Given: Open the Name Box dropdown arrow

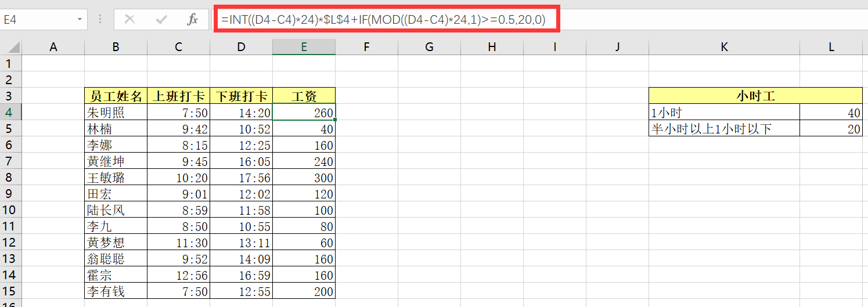Looking at the screenshot, I should pos(80,19).
